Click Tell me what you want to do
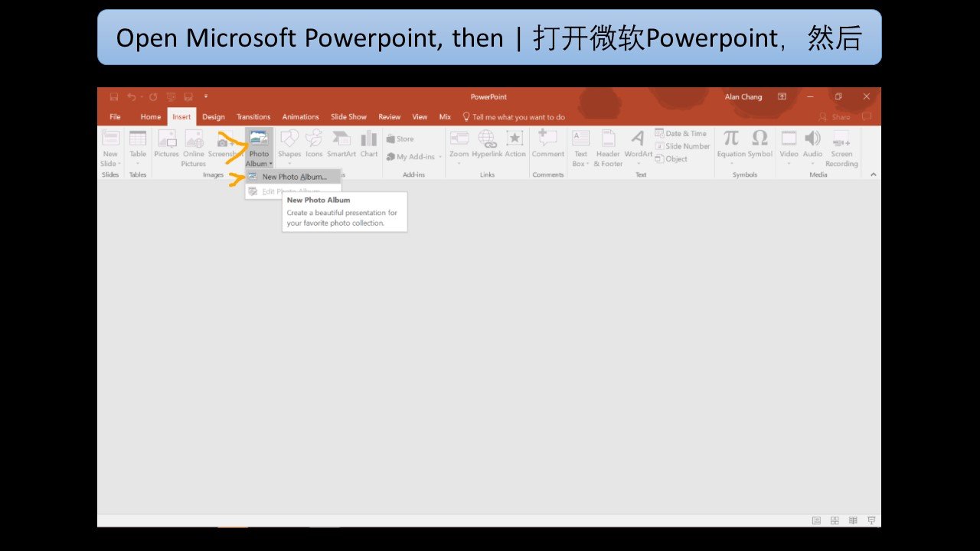This screenshot has height=551, width=980. point(514,117)
